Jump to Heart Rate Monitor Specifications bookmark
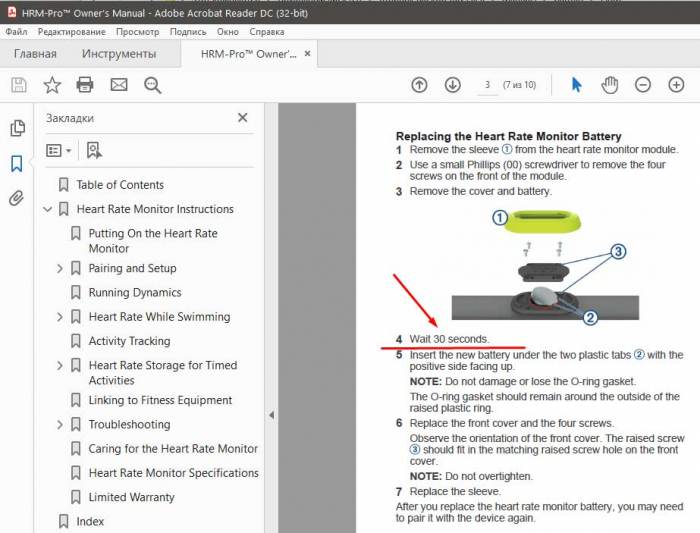Viewport: 700px width, 533px height. click(x=174, y=473)
